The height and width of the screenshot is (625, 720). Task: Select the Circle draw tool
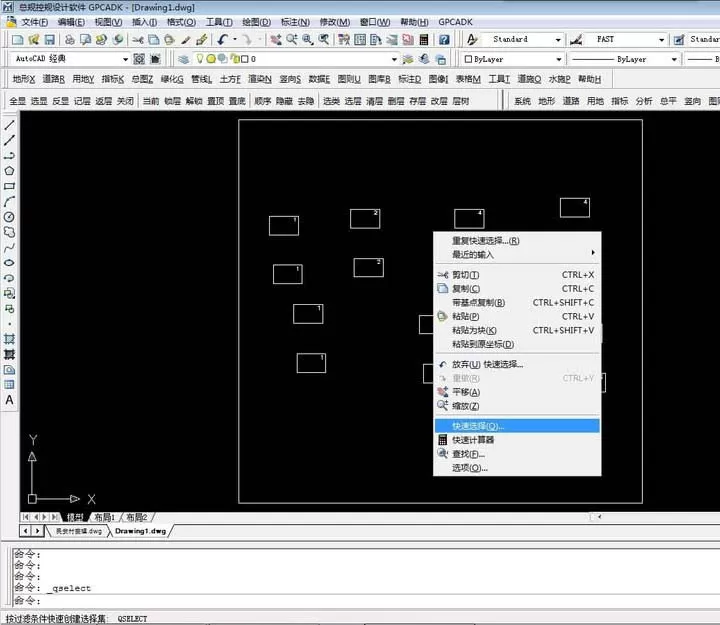tap(9, 217)
